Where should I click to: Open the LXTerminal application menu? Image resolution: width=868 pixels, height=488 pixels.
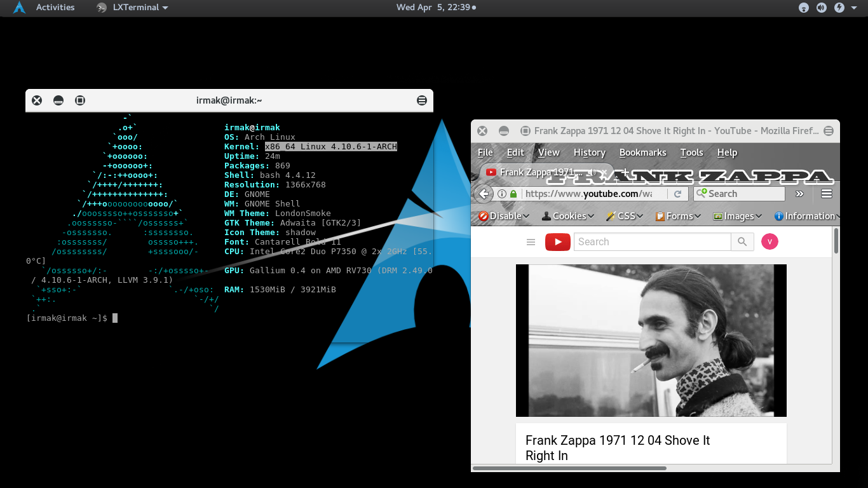click(132, 8)
